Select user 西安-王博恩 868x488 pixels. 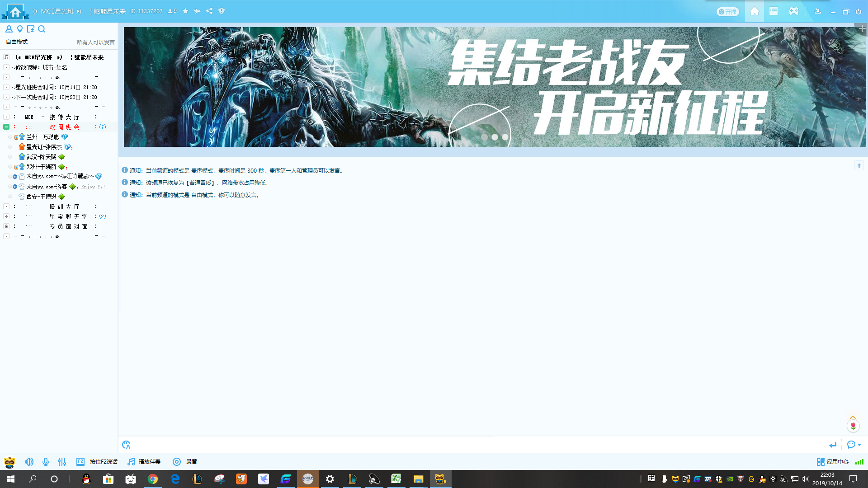(59, 197)
